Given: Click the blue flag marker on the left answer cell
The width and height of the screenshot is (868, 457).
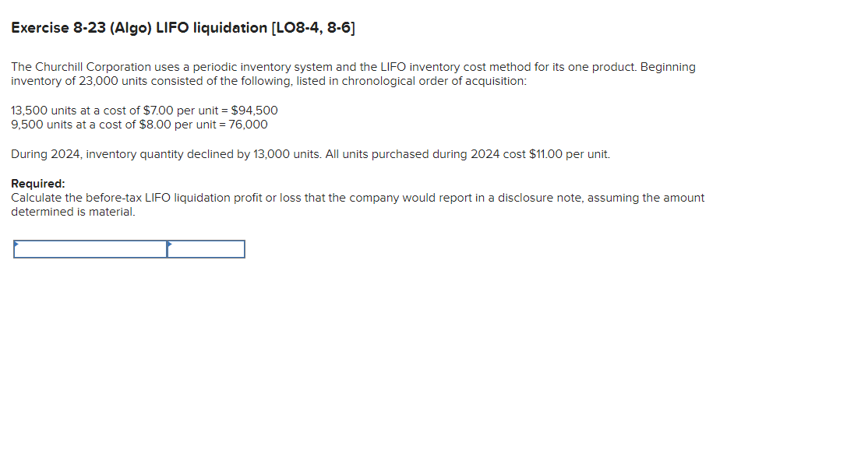Looking at the screenshot, I should pos(16,244).
